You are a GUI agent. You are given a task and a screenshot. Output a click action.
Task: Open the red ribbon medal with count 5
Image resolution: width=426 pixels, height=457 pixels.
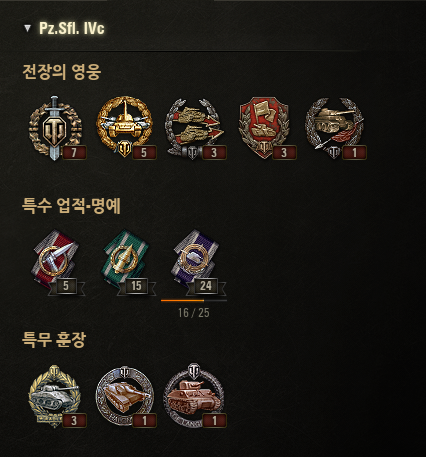click(57, 262)
